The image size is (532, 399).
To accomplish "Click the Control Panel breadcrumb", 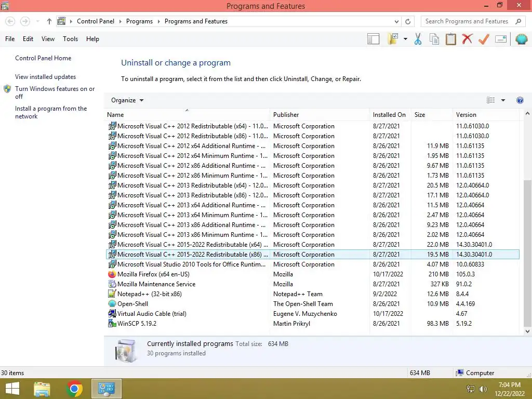I will pyautogui.click(x=96, y=21).
